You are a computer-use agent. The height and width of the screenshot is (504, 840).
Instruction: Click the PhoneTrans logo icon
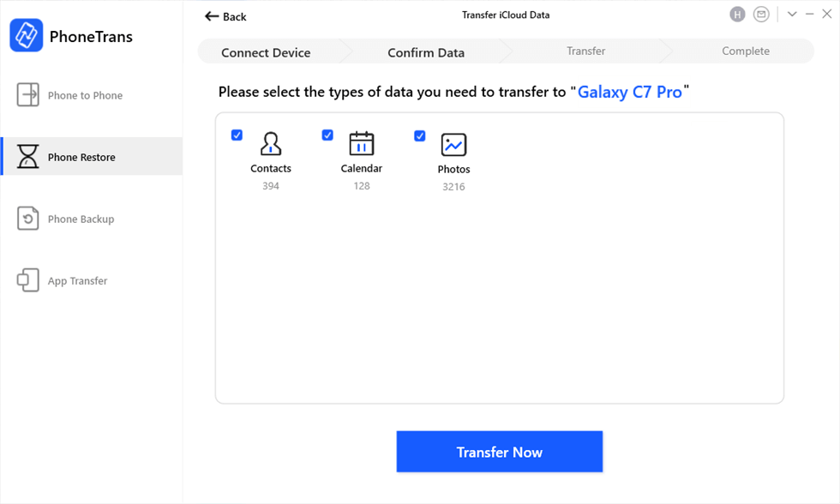pyautogui.click(x=27, y=36)
